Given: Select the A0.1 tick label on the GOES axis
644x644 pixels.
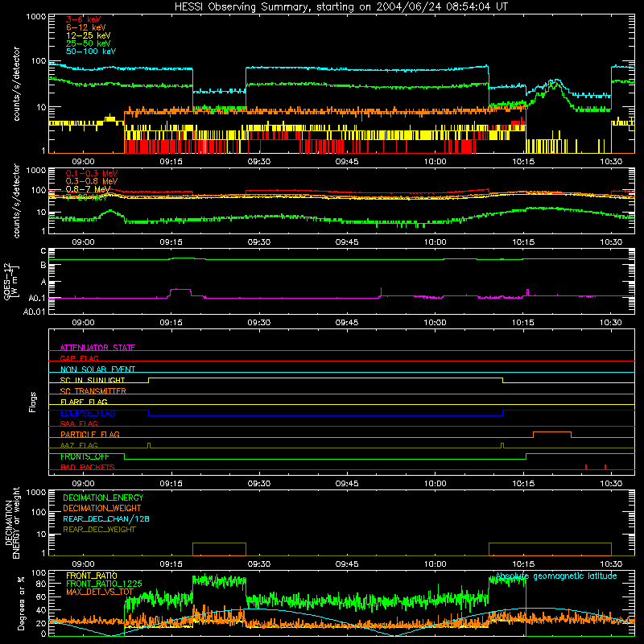Looking at the screenshot, I should click(36, 298).
